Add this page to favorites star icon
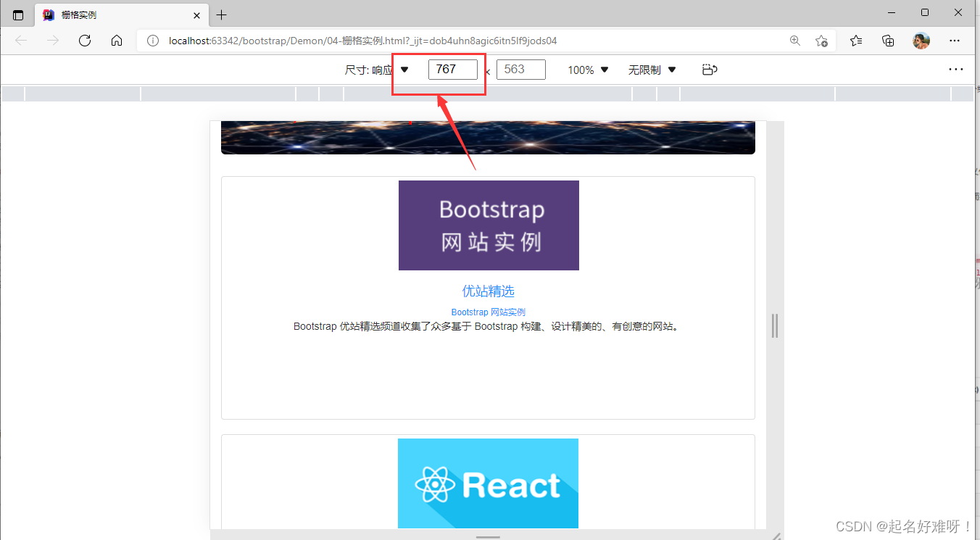This screenshot has width=980, height=540. tap(821, 41)
